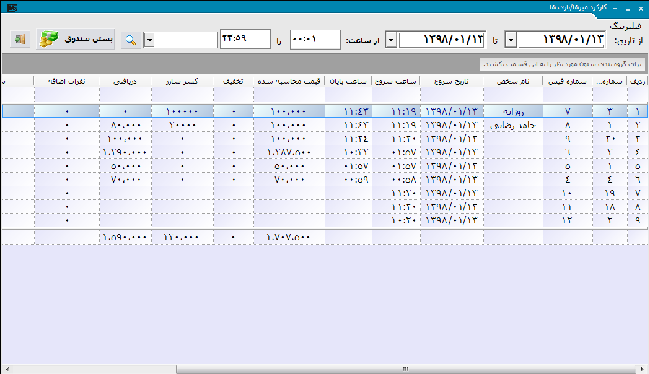Select the highlighted row 1 name cell روزانه
649x374 pixels.
pos(513,111)
